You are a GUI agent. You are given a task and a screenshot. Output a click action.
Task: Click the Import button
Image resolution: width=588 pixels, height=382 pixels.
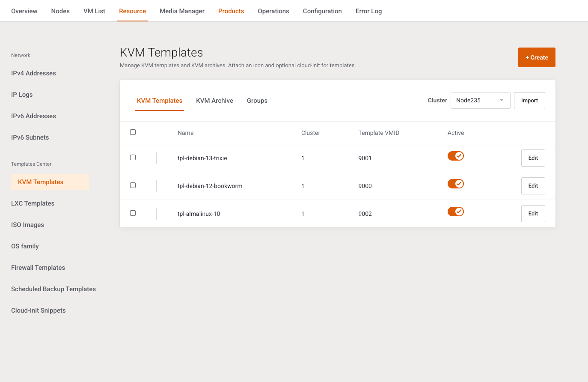529,101
